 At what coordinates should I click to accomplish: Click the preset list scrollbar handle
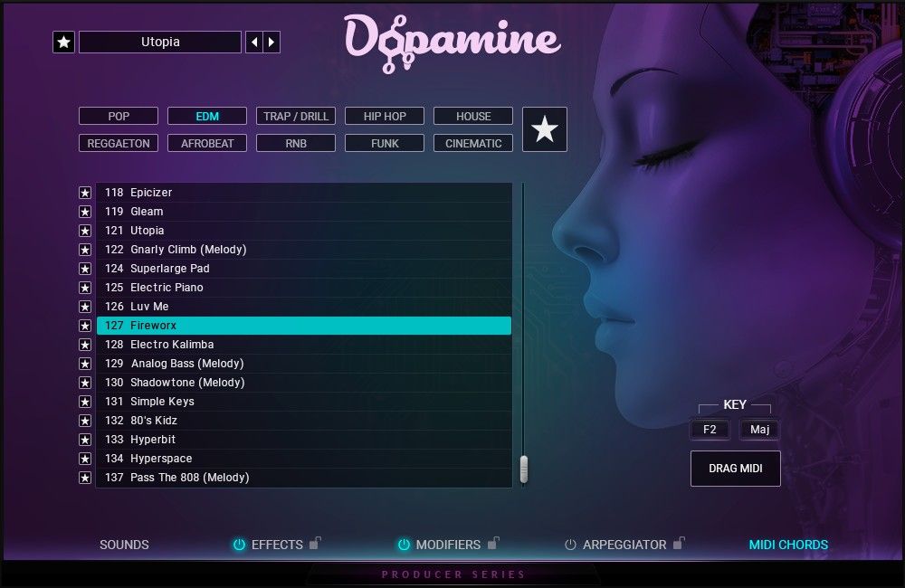point(523,469)
